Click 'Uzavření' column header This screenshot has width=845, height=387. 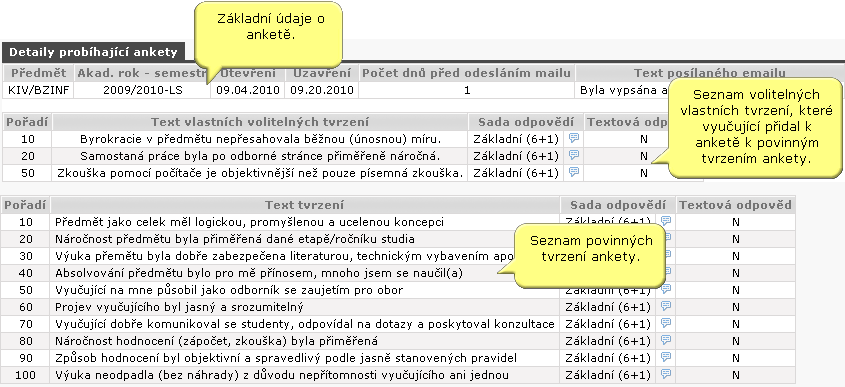point(322,73)
